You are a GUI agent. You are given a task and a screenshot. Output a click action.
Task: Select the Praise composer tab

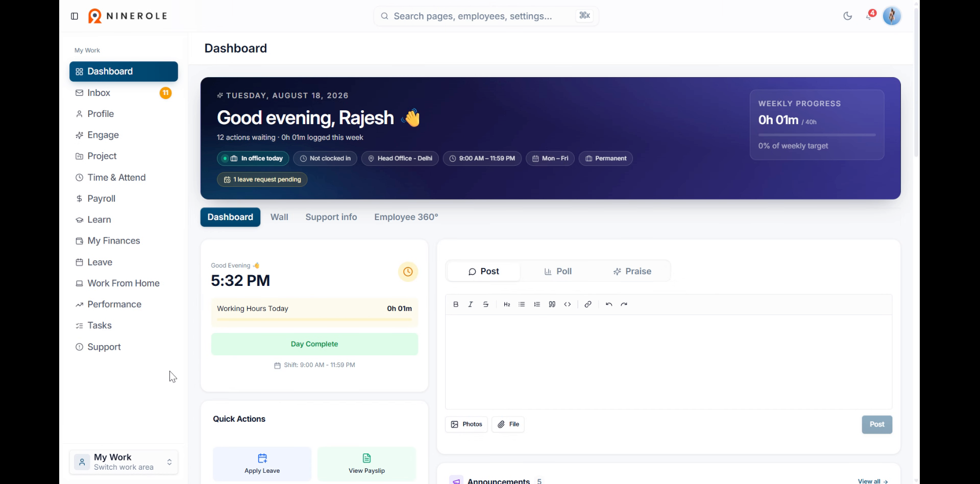tap(632, 272)
